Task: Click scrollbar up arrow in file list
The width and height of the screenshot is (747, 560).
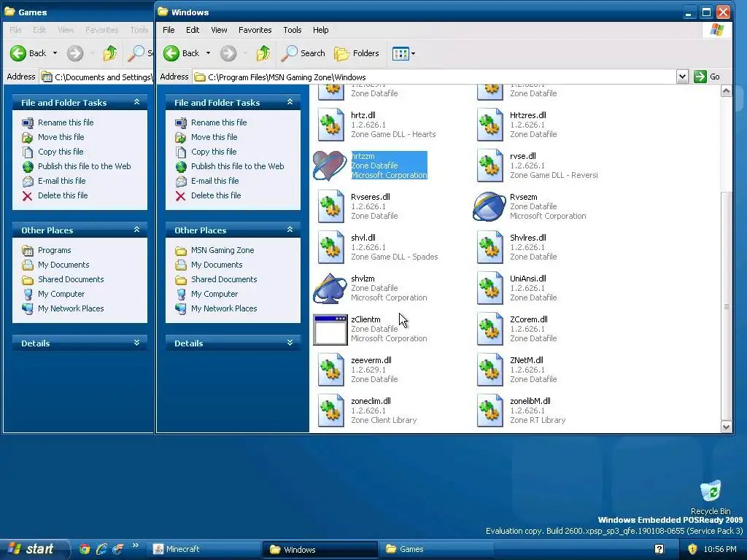Action: (x=726, y=91)
